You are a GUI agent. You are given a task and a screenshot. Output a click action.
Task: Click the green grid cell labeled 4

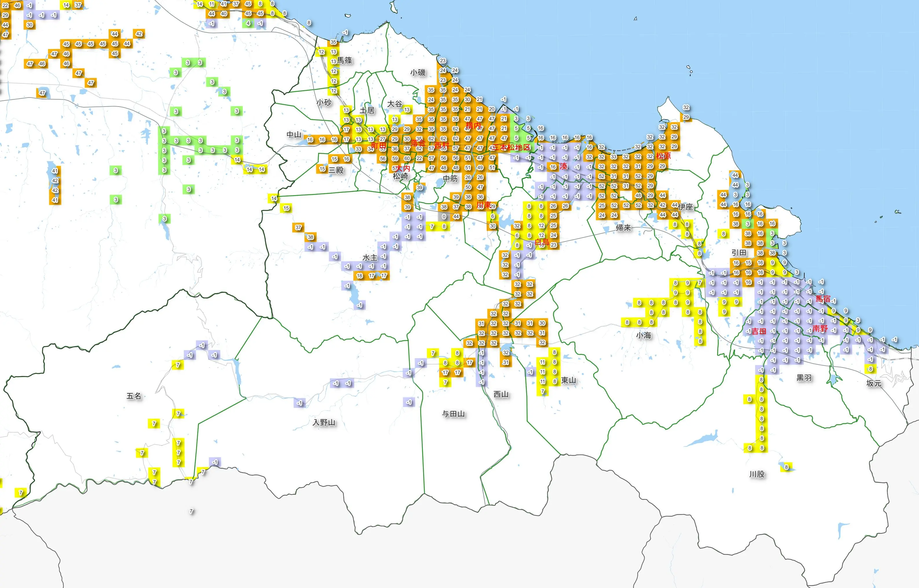(248, 23)
